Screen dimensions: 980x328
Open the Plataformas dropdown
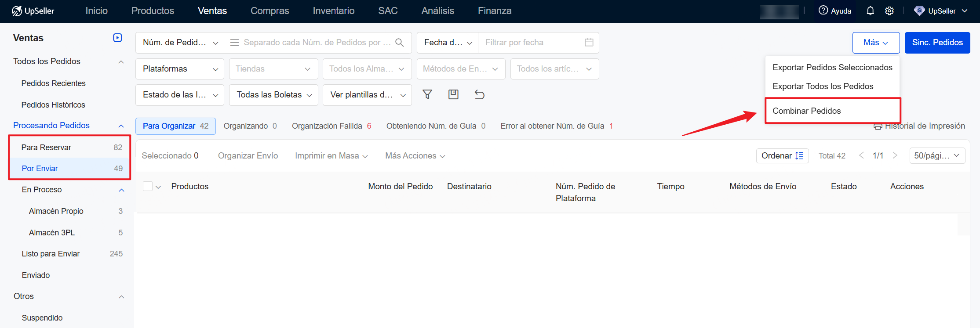coord(180,69)
